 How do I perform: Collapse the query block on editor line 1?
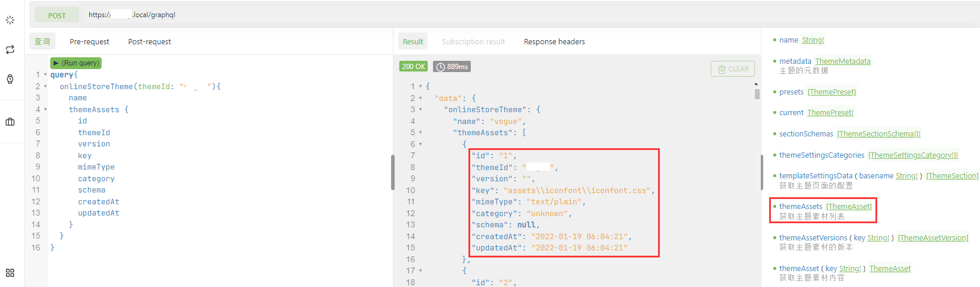point(45,75)
